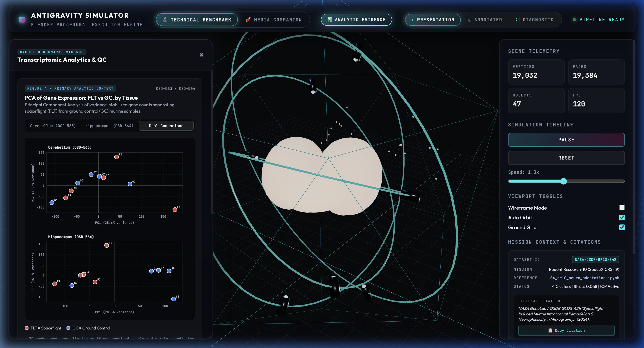Open the Media Companion tab
The image size is (644, 348).
coord(274,20)
